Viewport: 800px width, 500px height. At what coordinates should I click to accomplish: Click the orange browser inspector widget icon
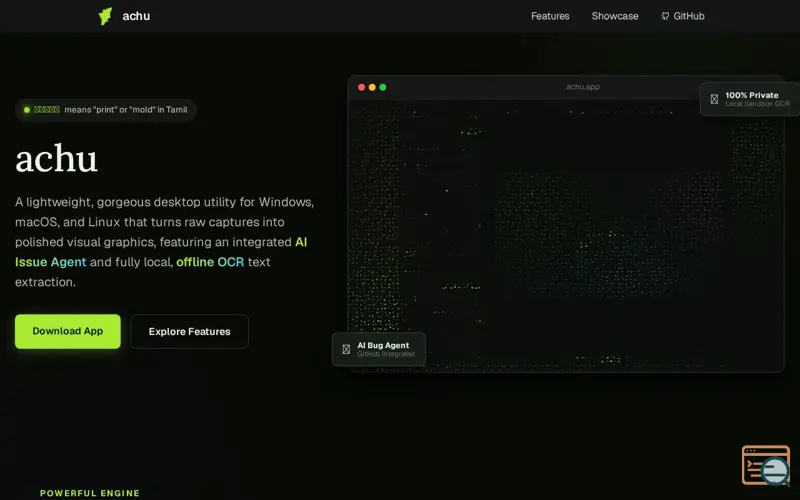766,465
